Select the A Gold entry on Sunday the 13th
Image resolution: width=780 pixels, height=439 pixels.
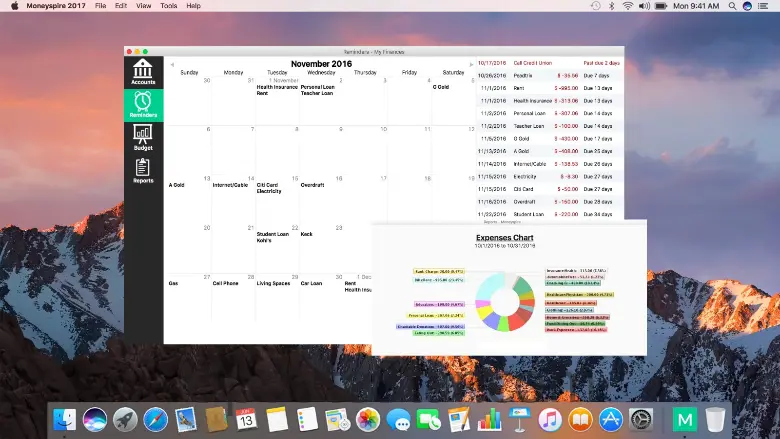[176, 185]
